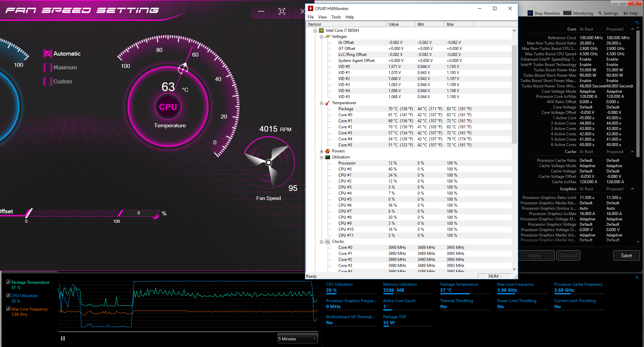Toggle CPU Utilization graph checkbox
644x347 pixels.
[x=8, y=295]
